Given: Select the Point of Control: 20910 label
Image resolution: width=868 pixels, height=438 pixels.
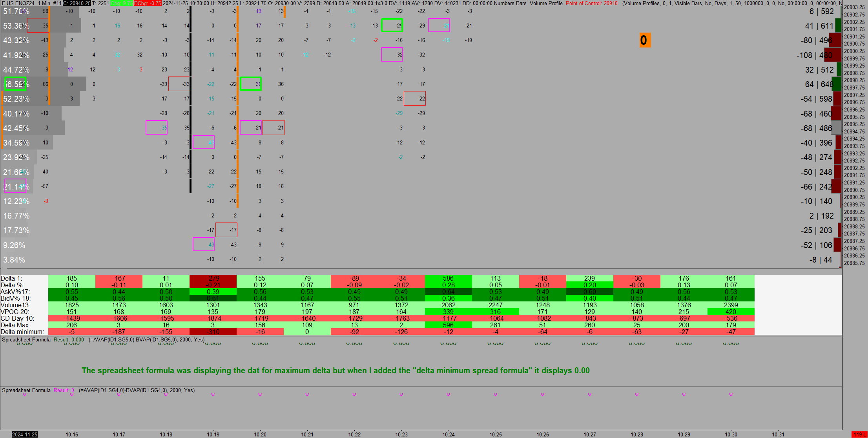Looking at the screenshot, I should click(591, 3).
